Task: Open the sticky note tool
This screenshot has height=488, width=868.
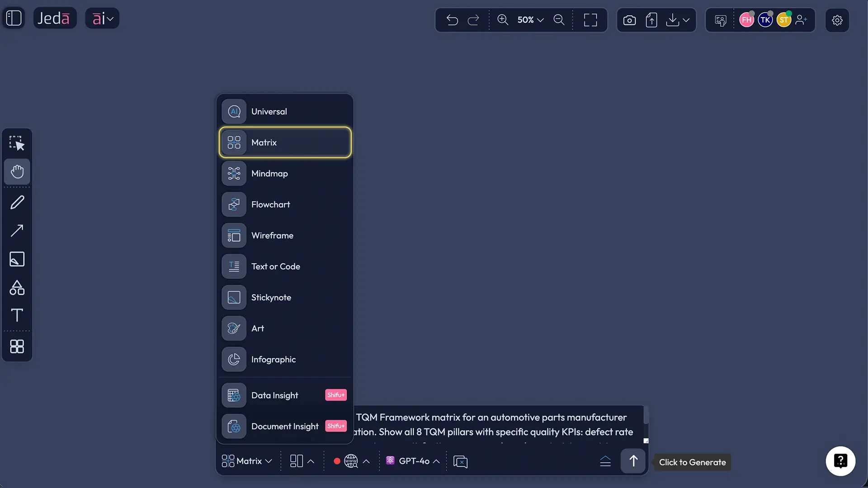Action: [x=17, y=259]
